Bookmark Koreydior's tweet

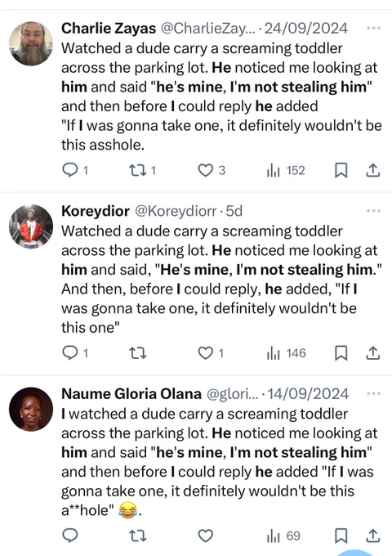pos(341,353)
